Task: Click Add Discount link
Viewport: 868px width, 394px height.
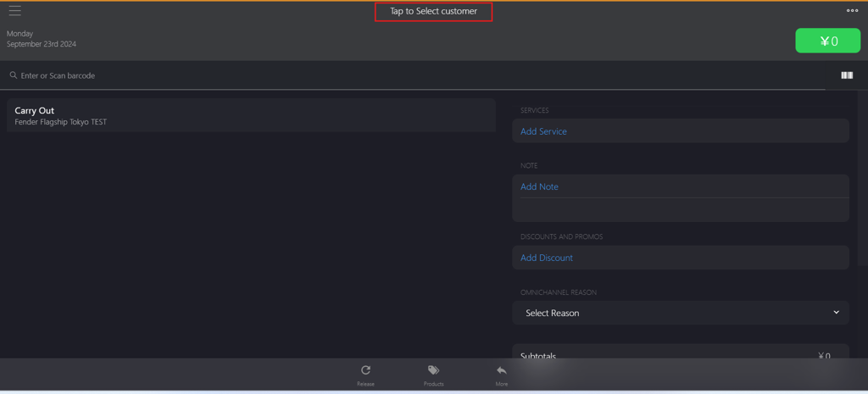Action: click(547, 258)
